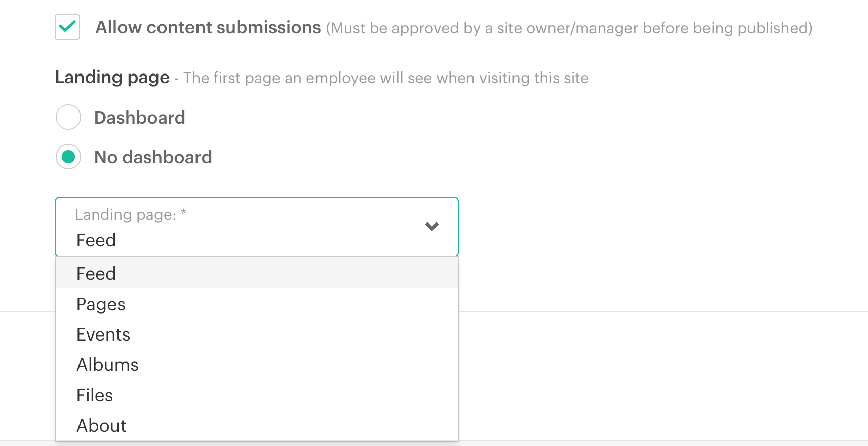Pick Events as the landing page
The height and width of the screenshot is (446, 868).
[x=103, y=334]
